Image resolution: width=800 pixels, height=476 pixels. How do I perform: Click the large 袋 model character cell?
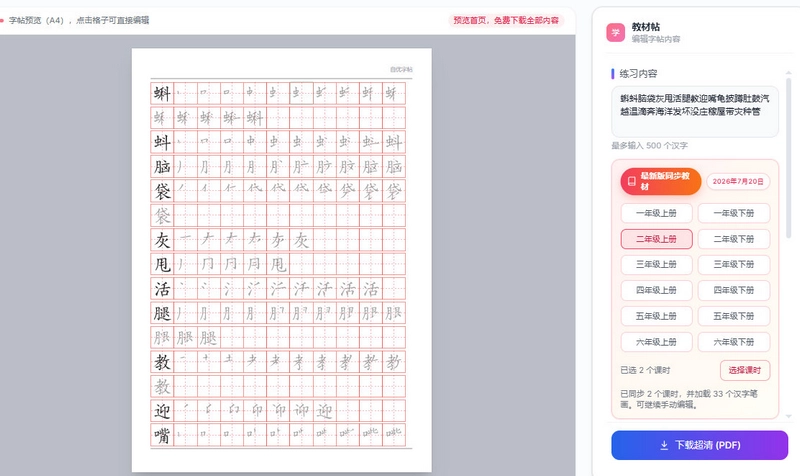point(162,191)
